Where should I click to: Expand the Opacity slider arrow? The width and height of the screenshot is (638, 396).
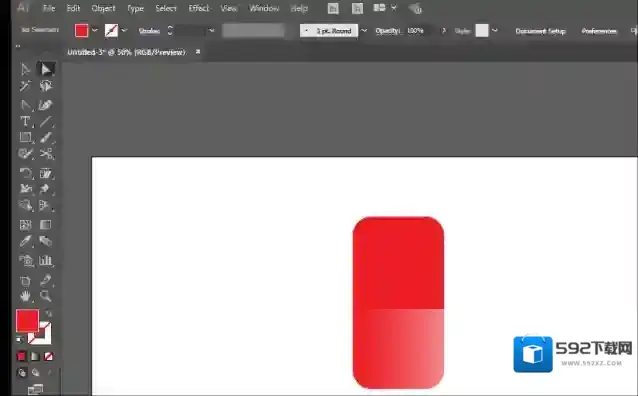[444, 31]
